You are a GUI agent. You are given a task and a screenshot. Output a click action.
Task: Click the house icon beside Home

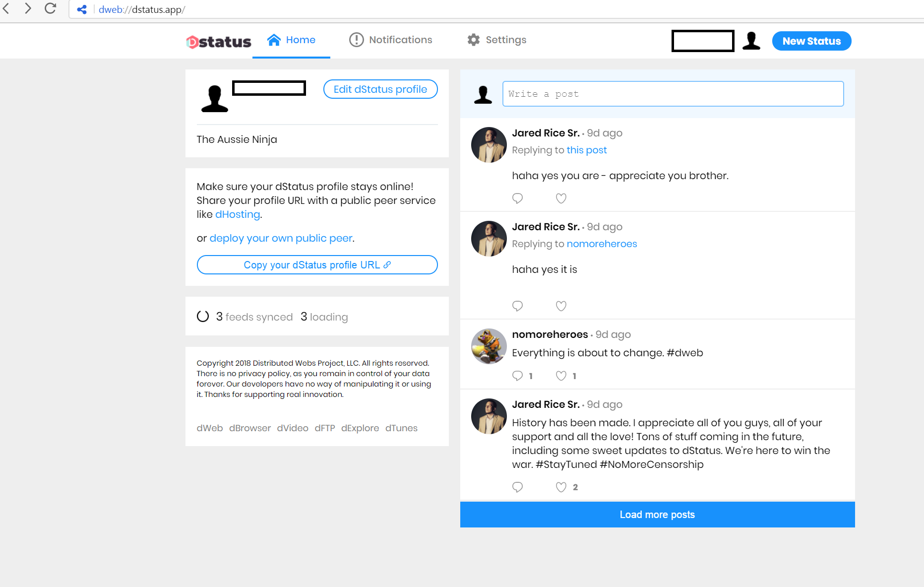coord(274,40)
